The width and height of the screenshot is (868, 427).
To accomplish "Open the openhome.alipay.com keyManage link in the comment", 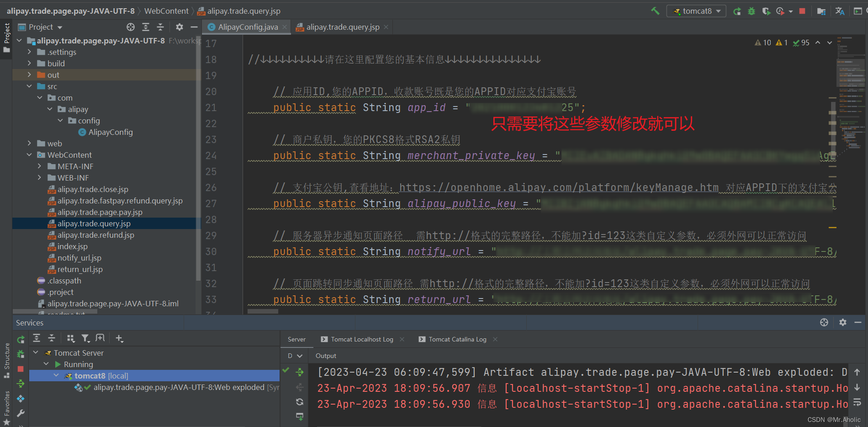I will click(559, 187).
